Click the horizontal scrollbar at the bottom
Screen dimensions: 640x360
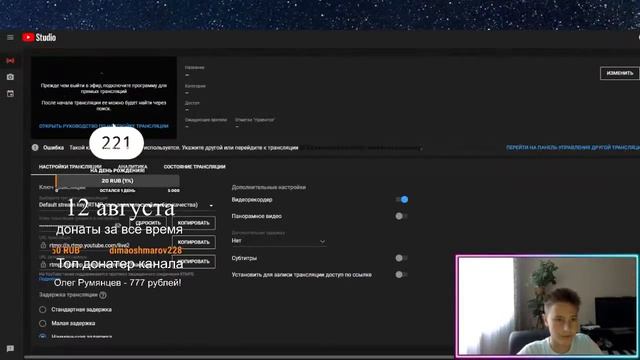[239, 357]
